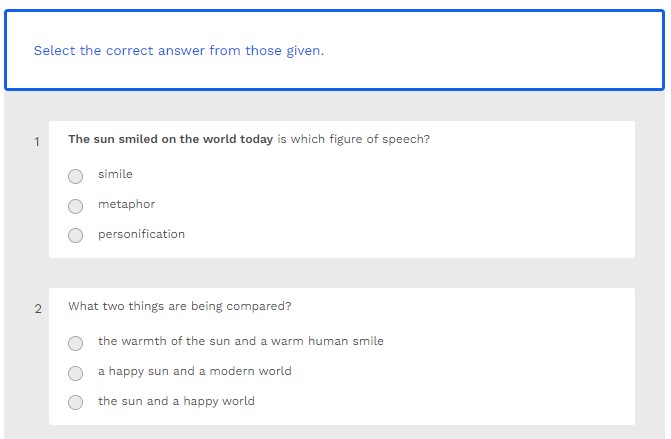Screen dimensions: 671x439
Task: Click the instruction "Select the correct answer from those given."
Action: click(179, 50)
